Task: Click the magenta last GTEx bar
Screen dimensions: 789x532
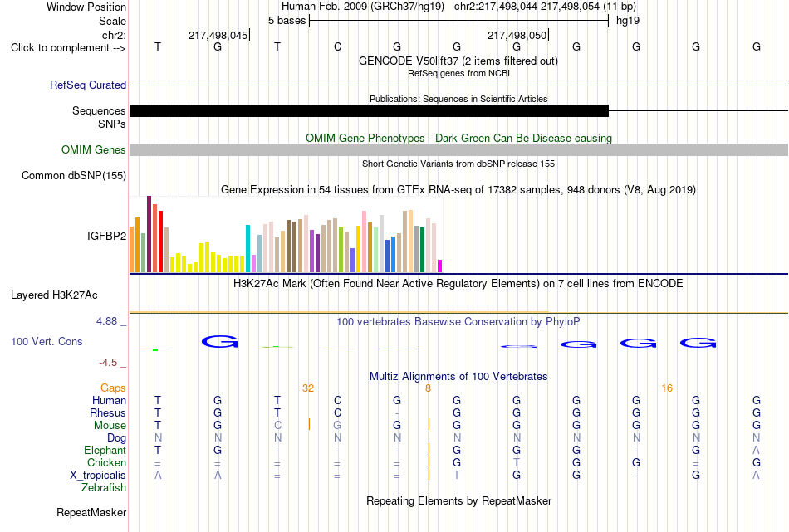Action: pyautogui.click(x=440, y=266)
